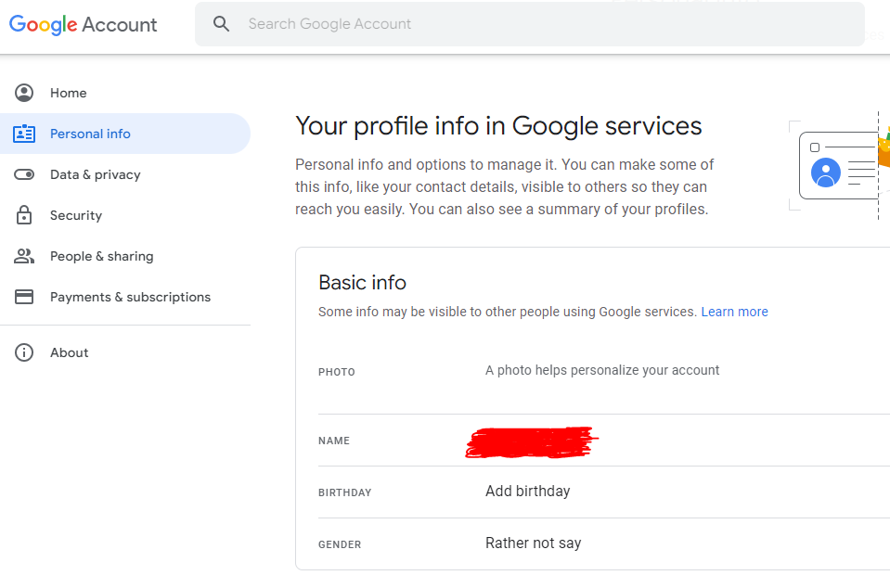Click the search magnifier icon
Screen dimensions: 890x588
coord(221,24)
